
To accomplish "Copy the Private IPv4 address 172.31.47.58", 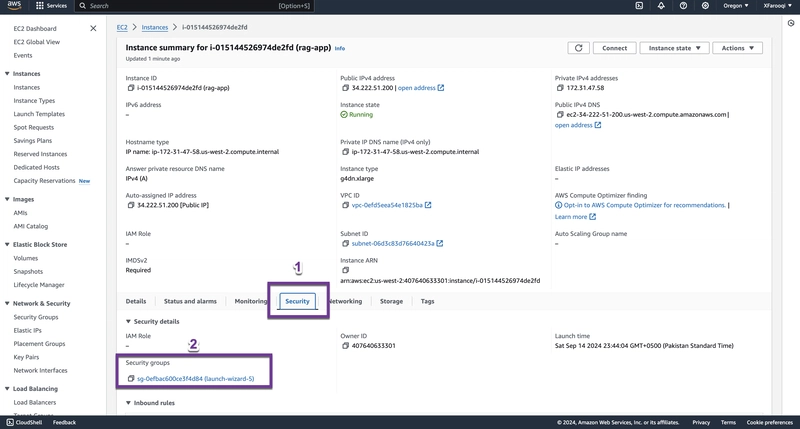I will [560, 88].
